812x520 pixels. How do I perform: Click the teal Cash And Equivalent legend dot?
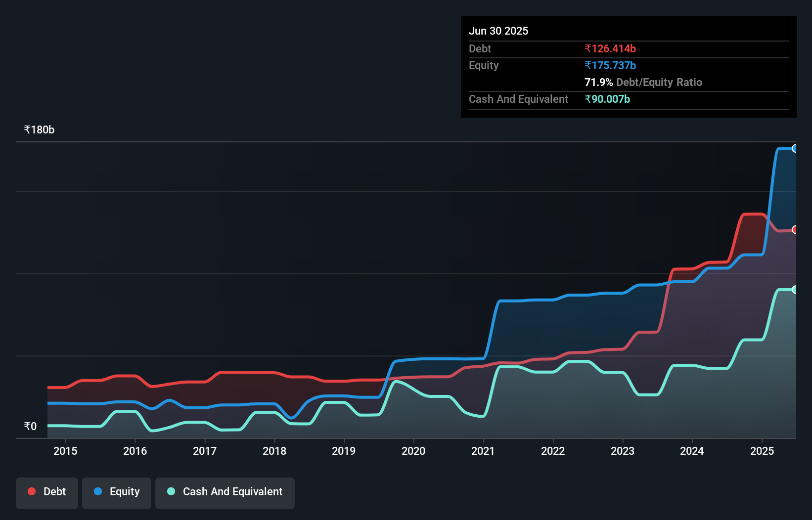(171, 491)
